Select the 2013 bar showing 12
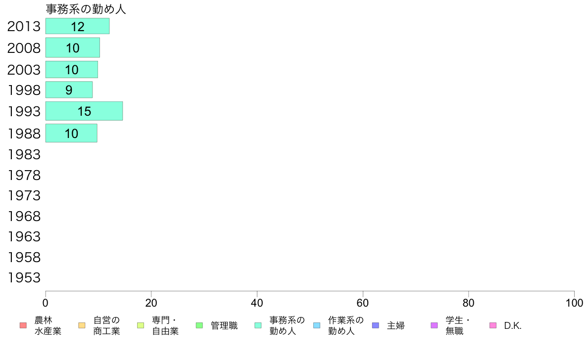This screenshot has height=364, width=588. pyautogui.click(x=78, y=26)
